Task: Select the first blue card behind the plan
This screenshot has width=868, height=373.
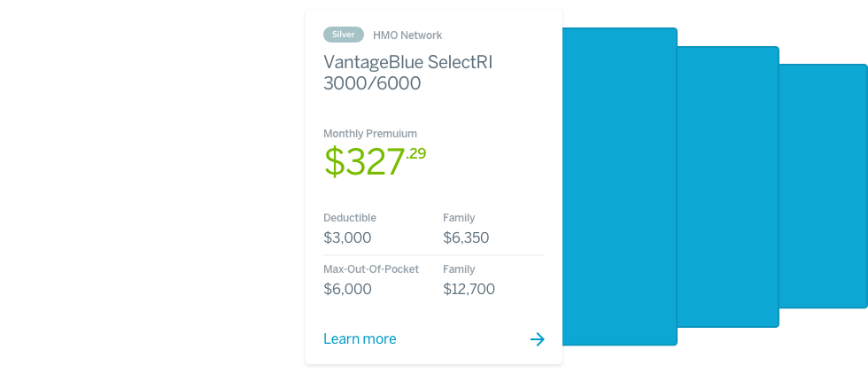Action: point(619,186)
